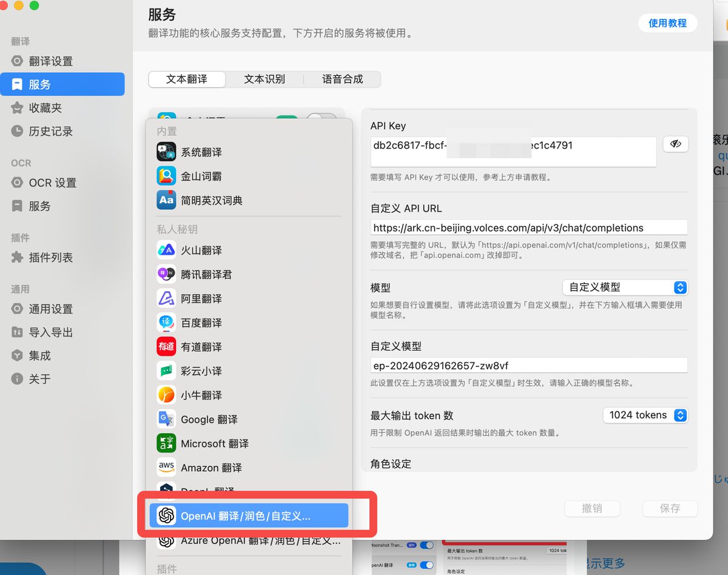Choose Google 翻译 from the service list
The image size is (728, 575).
[x=249, y=419]
